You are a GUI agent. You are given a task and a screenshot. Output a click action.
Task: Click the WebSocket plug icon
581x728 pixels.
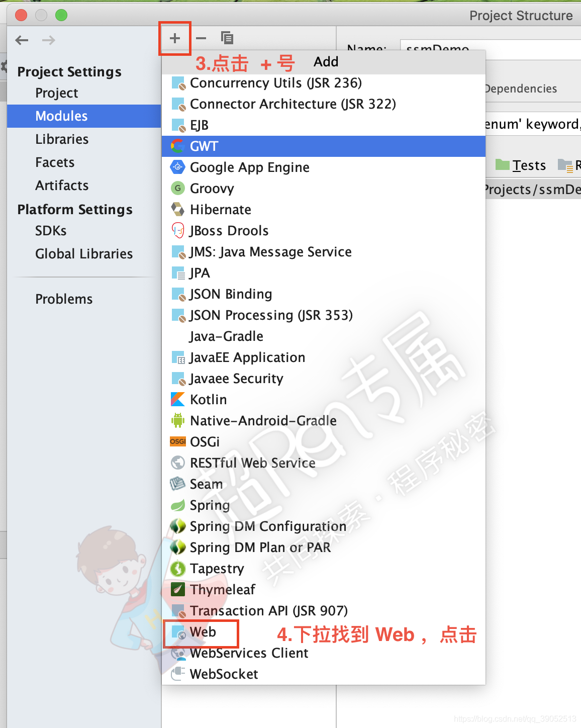178,674
